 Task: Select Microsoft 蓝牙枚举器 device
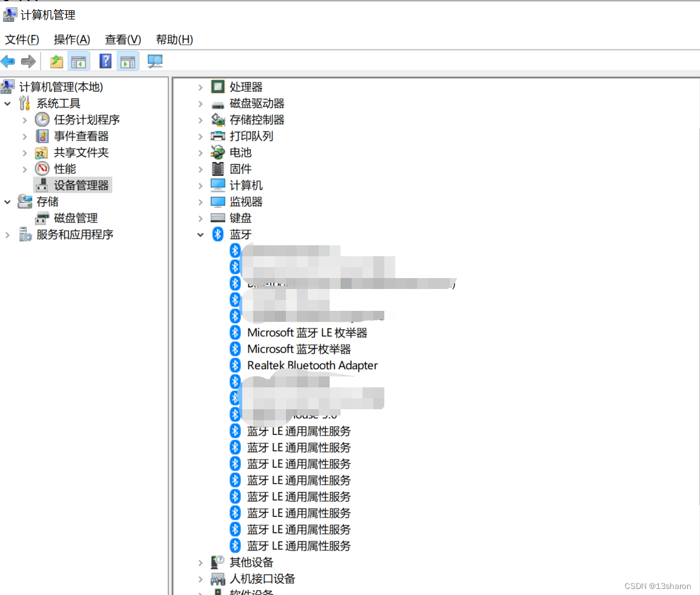pyautogui.click(x=299, y=349)
